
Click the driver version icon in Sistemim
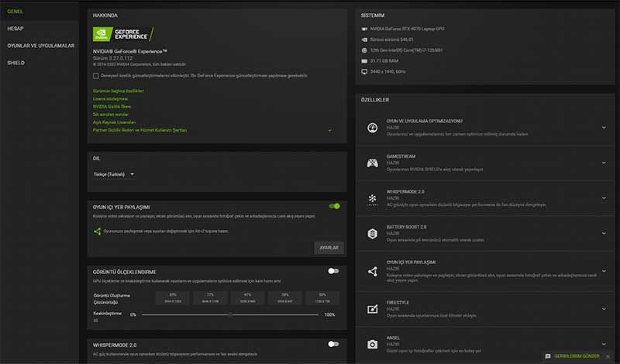coord(364,39)
